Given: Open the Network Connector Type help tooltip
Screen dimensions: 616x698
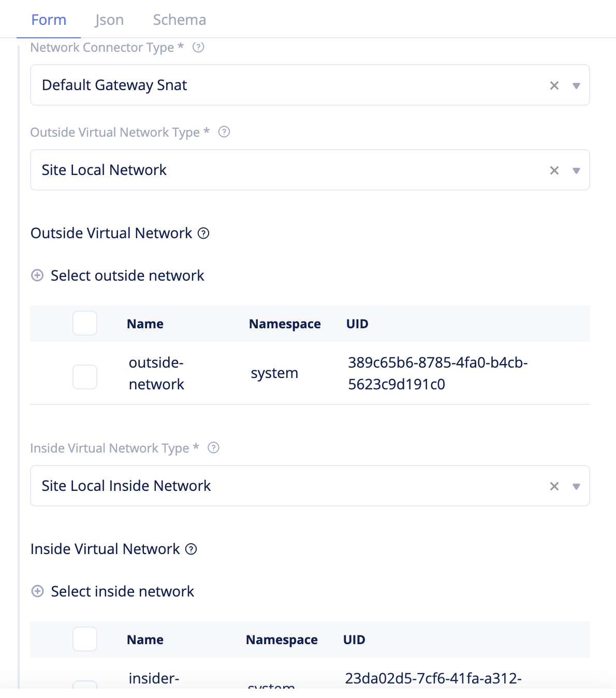Looking at the screenshot, I should point(199,47).
